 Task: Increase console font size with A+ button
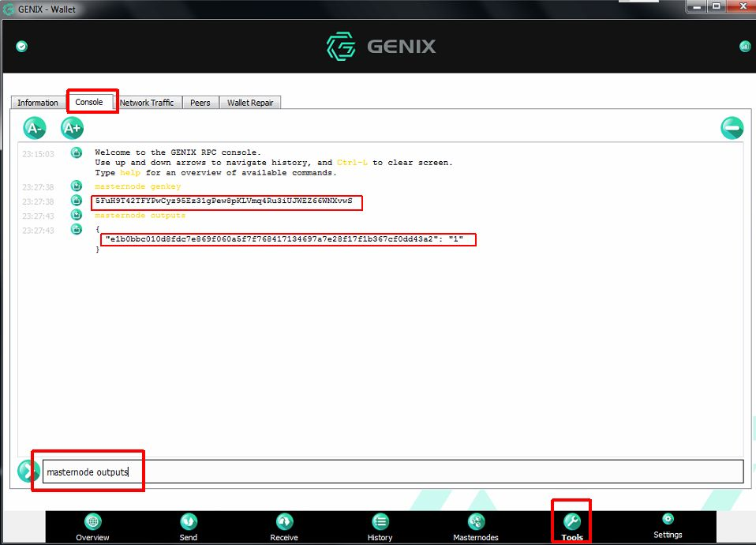73,129
